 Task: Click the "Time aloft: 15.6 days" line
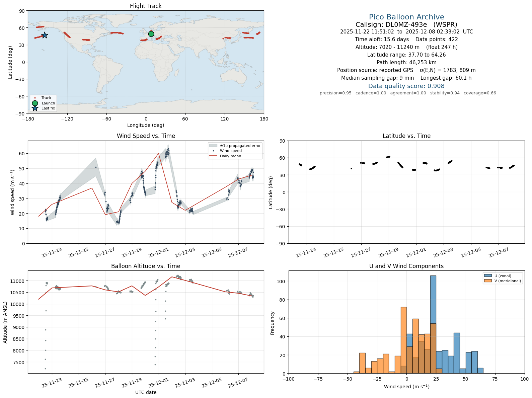406,39
